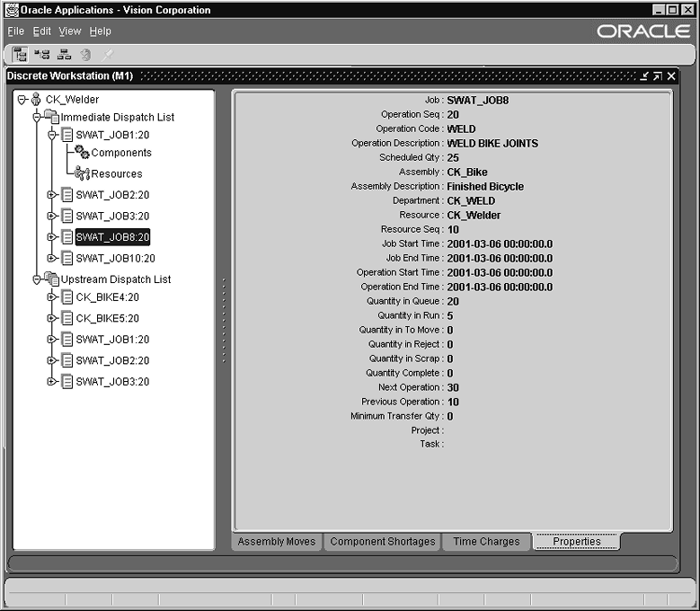Click document icon of SWAT_JOB2:20 under Immediate Dispatch List

click(67, 195)
